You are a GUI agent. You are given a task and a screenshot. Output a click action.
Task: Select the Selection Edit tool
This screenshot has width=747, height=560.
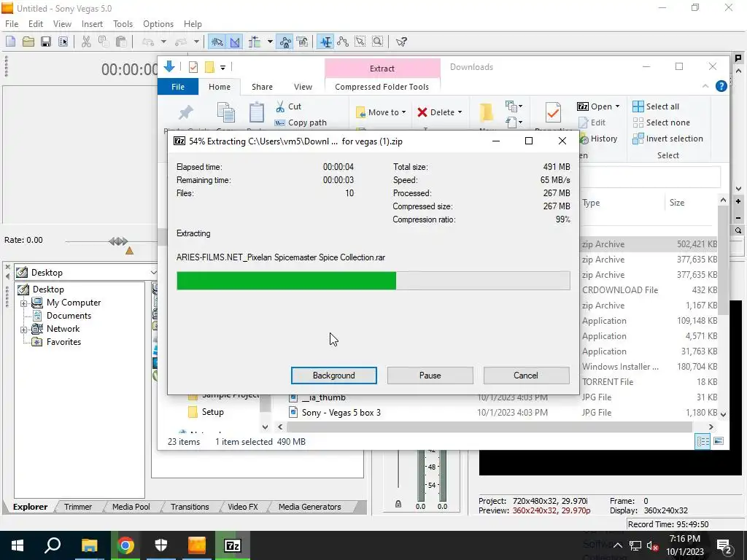[360, 42]
